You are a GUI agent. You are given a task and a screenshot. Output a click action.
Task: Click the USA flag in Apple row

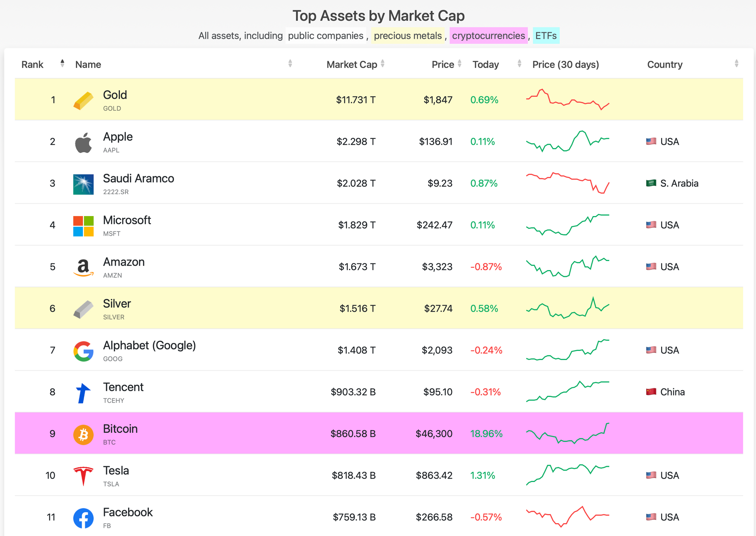coord(651,142)
